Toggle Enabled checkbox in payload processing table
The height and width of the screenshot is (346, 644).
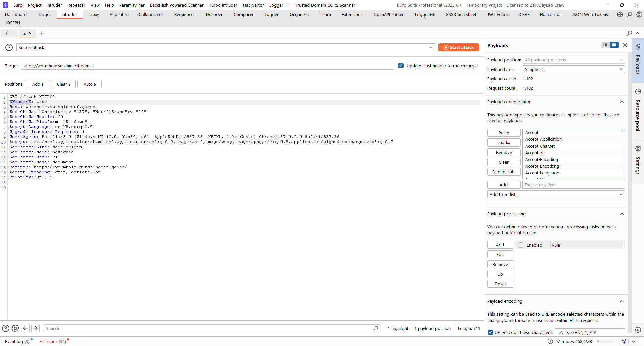pyautogui.click(x=521, y=245)
